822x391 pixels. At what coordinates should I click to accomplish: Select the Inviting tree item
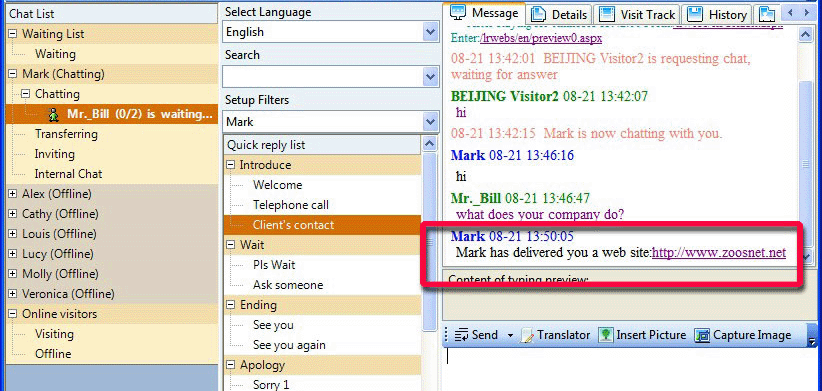coord(55,154)
